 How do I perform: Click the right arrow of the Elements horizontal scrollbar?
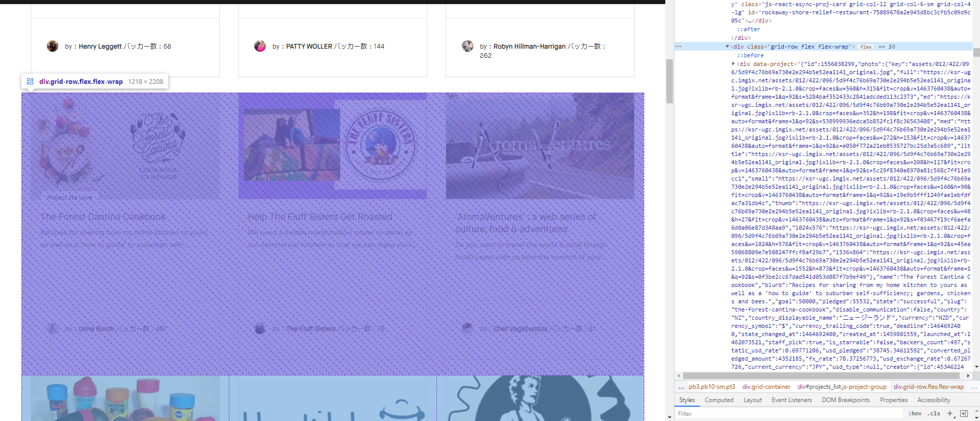point(968,375)
